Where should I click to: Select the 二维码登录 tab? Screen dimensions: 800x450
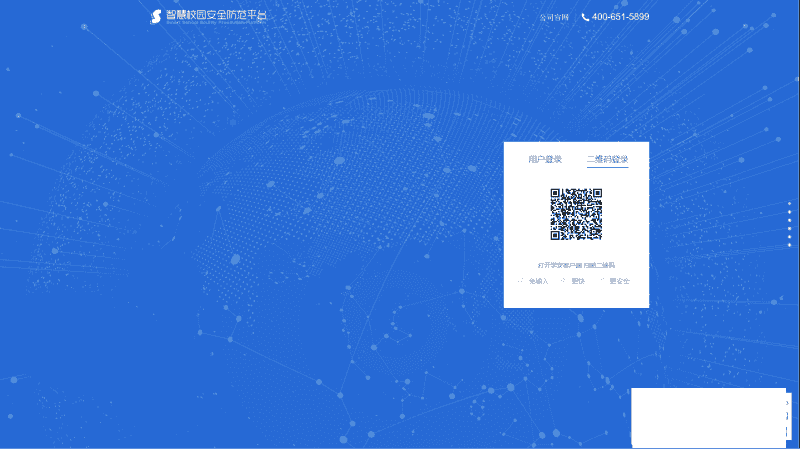[x=607, y=159]
